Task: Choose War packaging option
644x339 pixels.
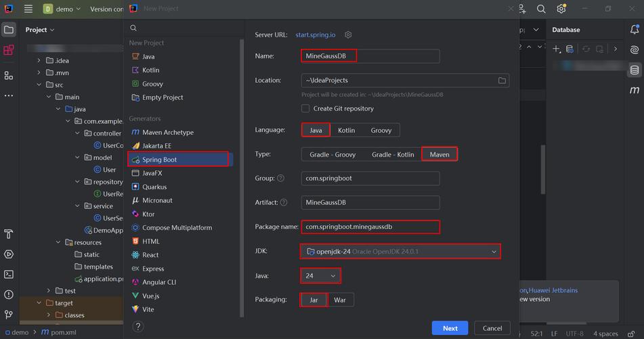Action: click(340, 300)
